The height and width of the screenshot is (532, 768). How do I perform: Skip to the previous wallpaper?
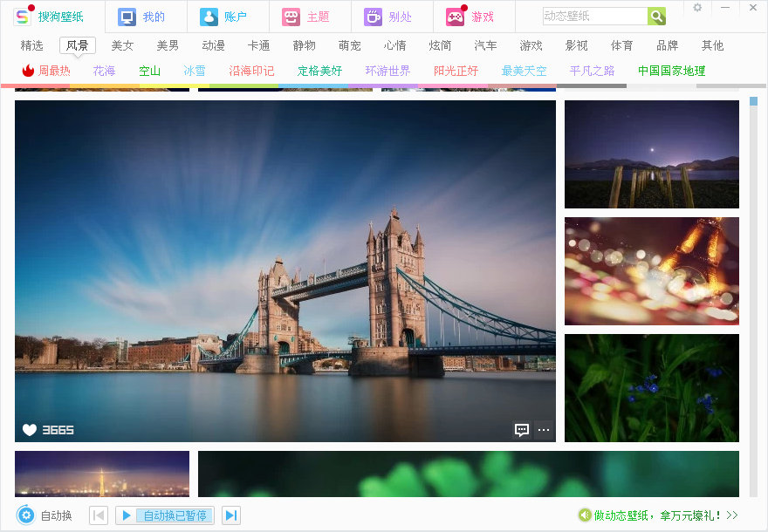(99, 515)
